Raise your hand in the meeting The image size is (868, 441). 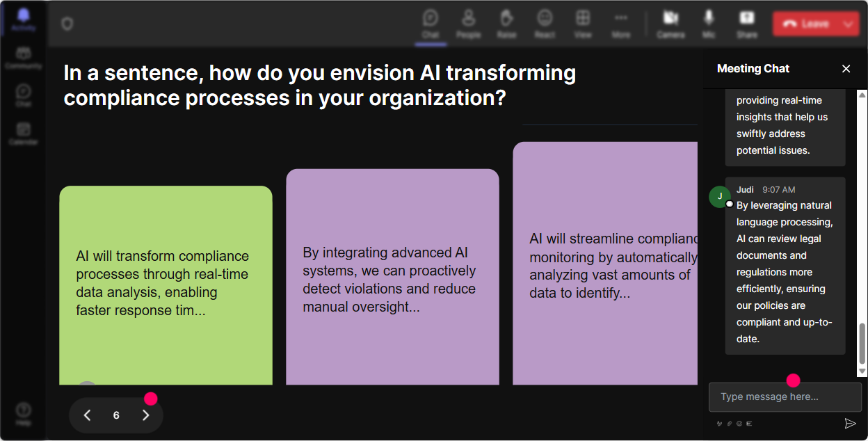coord(506,24)
